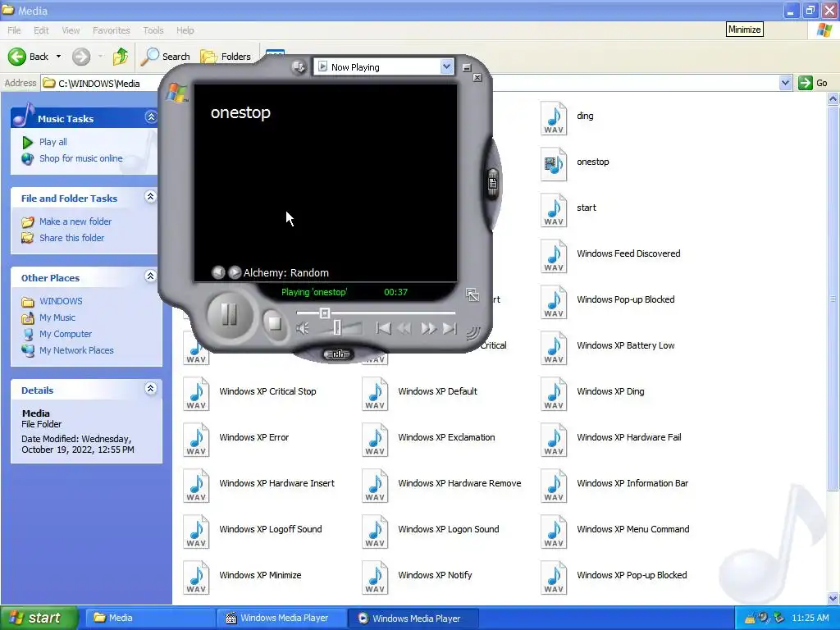Toggle the playlist pane on player's side
Viewport: 840px width, 630px height.
[x=493, y=183]
